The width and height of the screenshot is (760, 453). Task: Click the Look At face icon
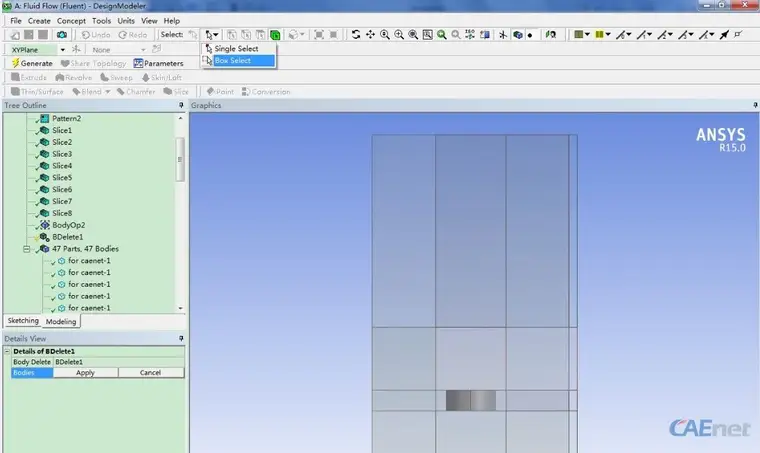coord(484,34)
